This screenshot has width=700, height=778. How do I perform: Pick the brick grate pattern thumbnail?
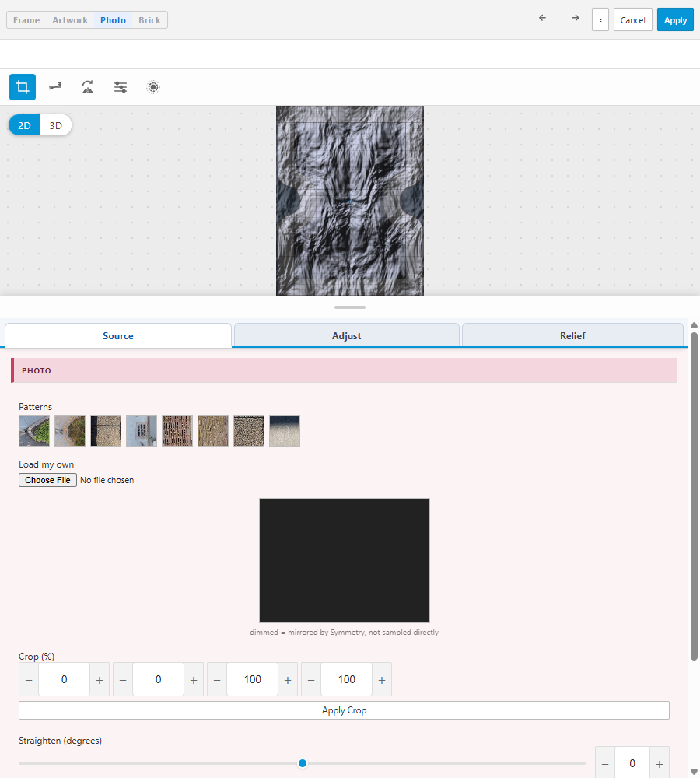[x=177, y=431]
